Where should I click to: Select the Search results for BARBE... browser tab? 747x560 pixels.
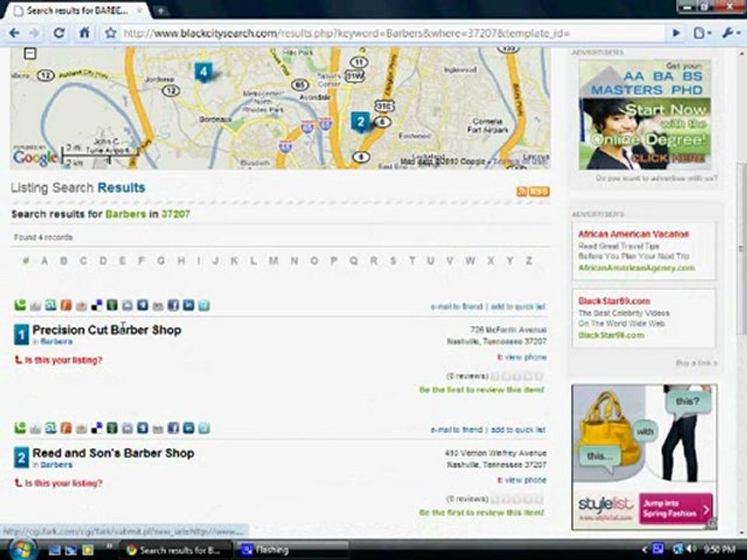click(x=77, y=10)
